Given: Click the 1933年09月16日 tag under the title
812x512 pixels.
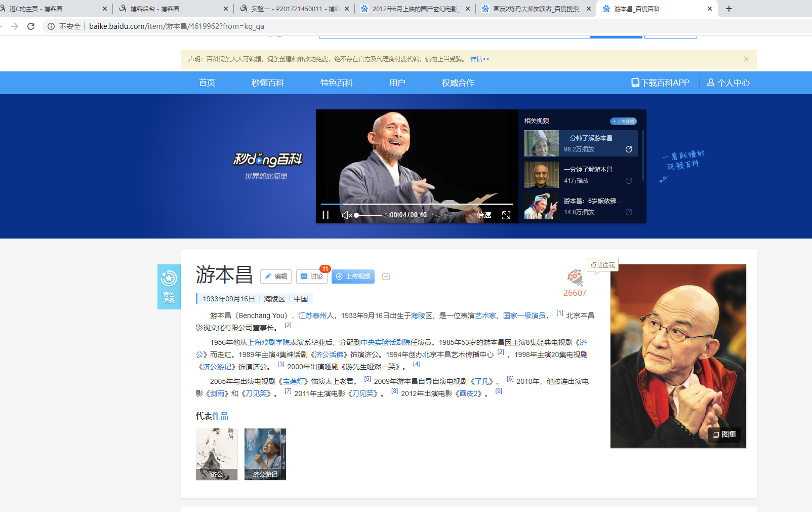Looking at the screenshot, I should coord(229,299).
